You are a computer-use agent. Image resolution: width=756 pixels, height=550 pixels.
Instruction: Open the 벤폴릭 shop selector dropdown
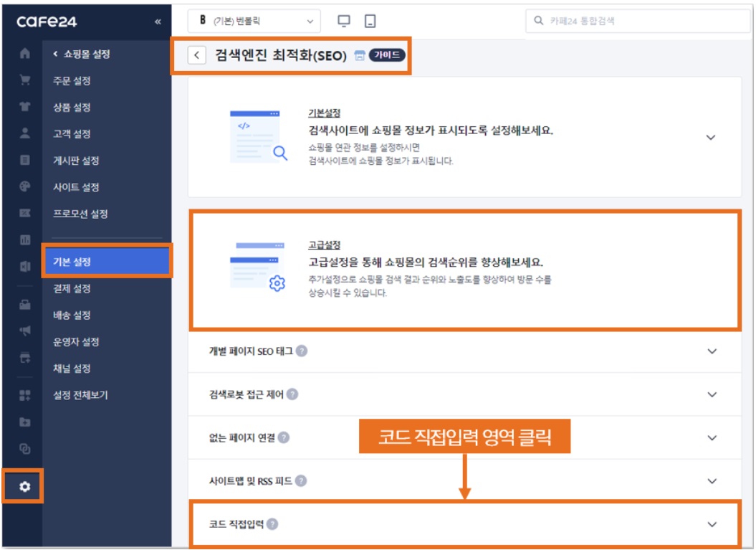tap(254, 22)
